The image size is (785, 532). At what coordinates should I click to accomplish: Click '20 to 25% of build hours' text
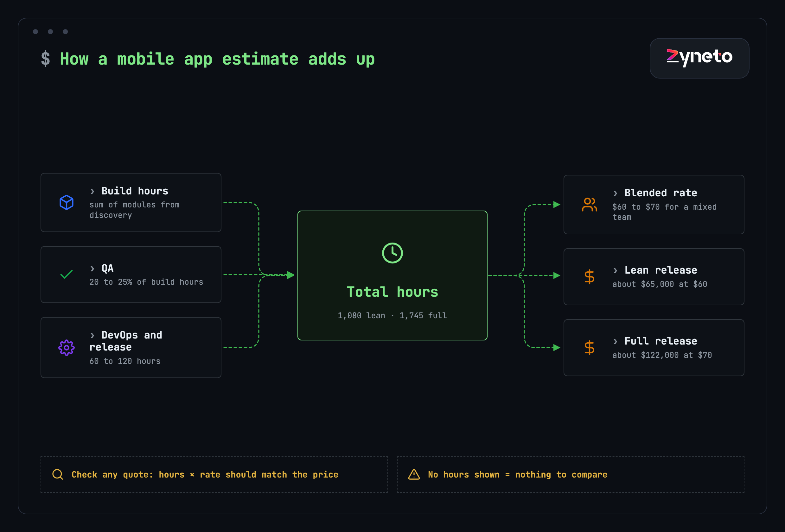coord(146,282)
